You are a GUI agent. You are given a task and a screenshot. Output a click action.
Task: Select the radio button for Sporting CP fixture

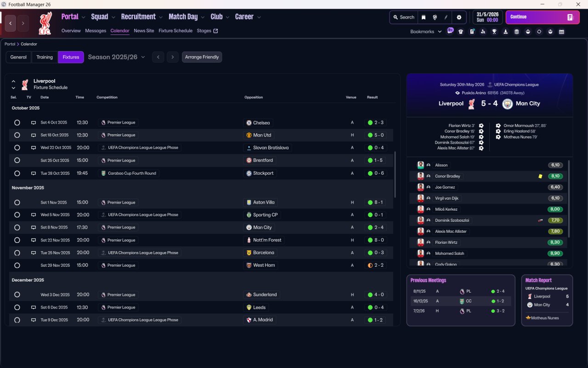[x=17, y=215]
